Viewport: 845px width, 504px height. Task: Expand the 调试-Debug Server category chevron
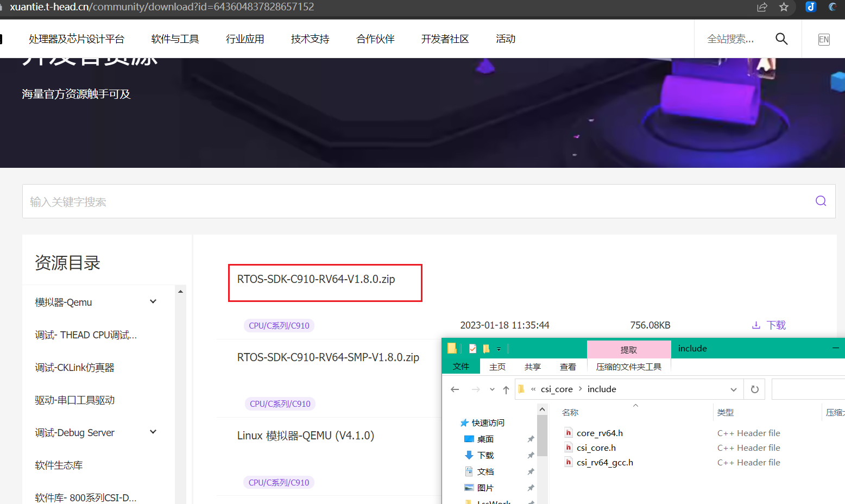[153, 432]
